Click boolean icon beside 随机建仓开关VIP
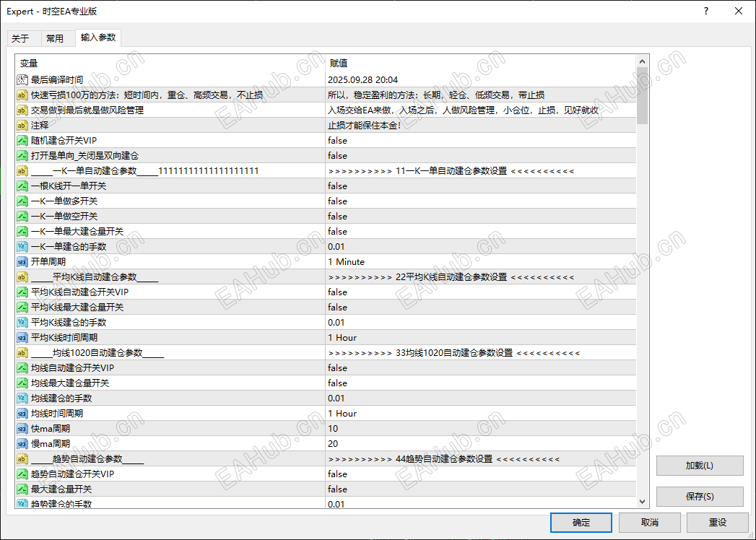The width and height of the screenshot is (756, 540). (22, 141)
